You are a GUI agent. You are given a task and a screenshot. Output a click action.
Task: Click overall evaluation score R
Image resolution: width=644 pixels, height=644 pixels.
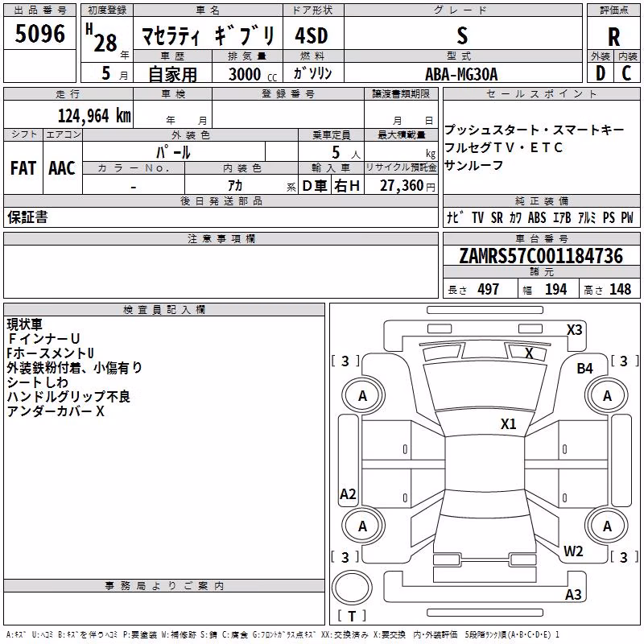click(613, 37)
